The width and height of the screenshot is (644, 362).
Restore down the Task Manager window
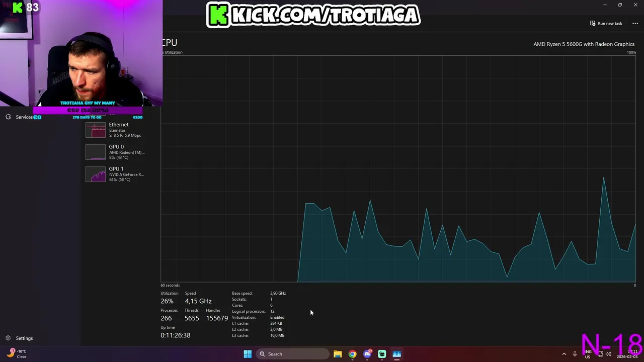[620, 5]
